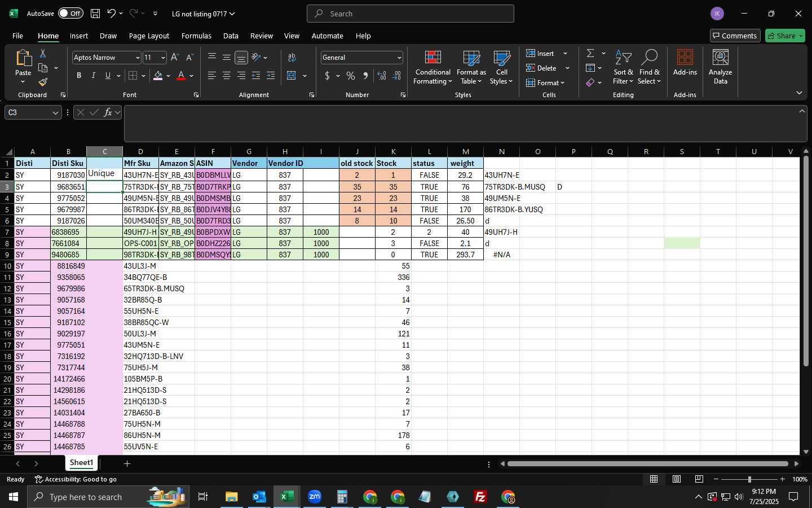812x508 pixels.
Task: Toggle Bold formatting
Action: click(79, 76)
